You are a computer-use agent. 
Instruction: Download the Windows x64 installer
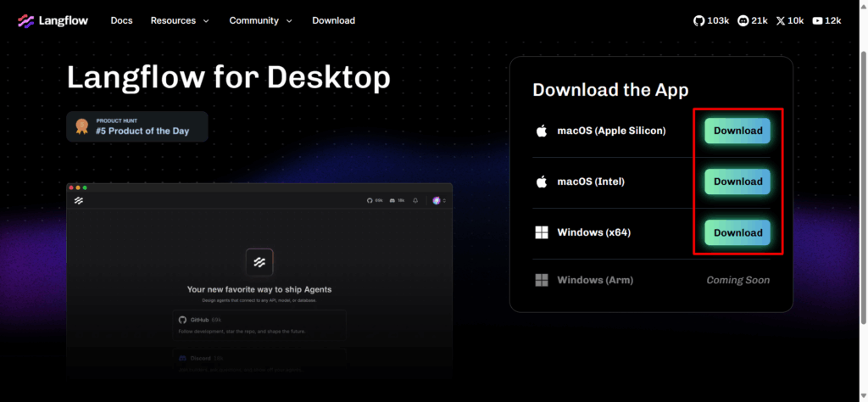point(737,232)
